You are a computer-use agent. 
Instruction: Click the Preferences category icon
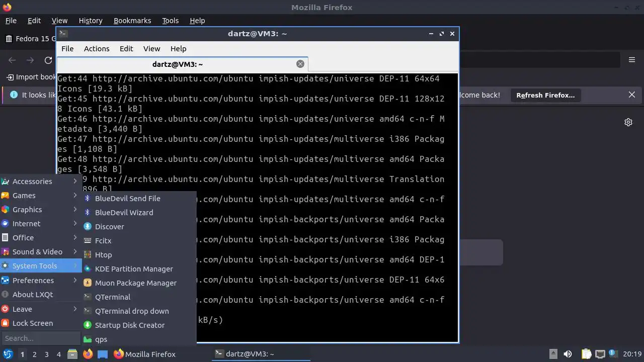click(5, 281)
